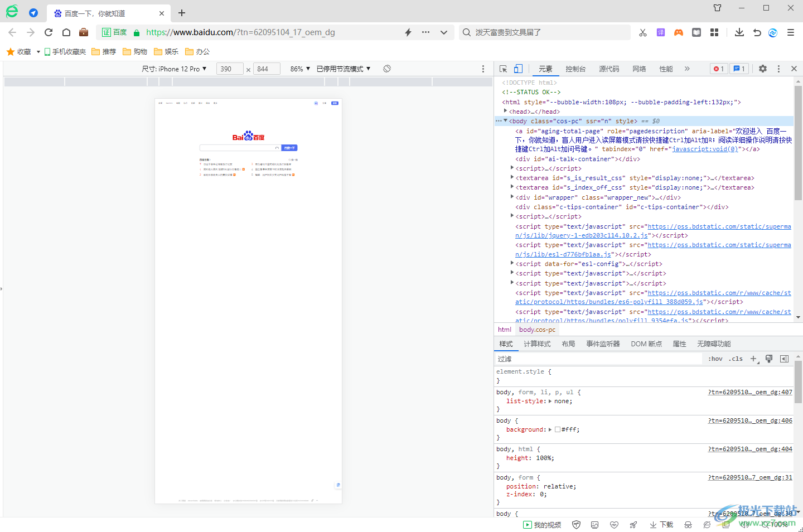Click the lightning speed mode icon
Screen dimensions: 803x532
[408, 32]
